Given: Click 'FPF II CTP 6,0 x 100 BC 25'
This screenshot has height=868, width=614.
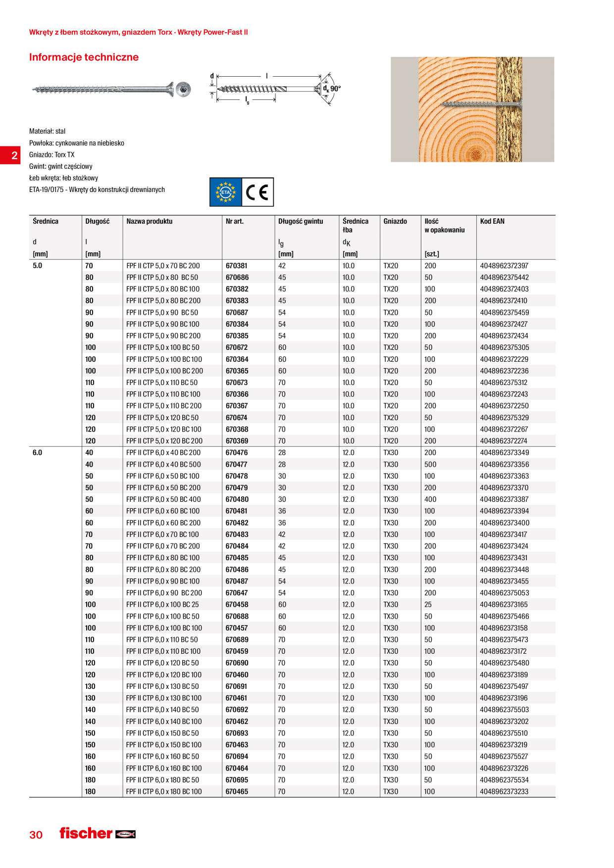Looking at the screenshot, I should click(x=162, y=605).
